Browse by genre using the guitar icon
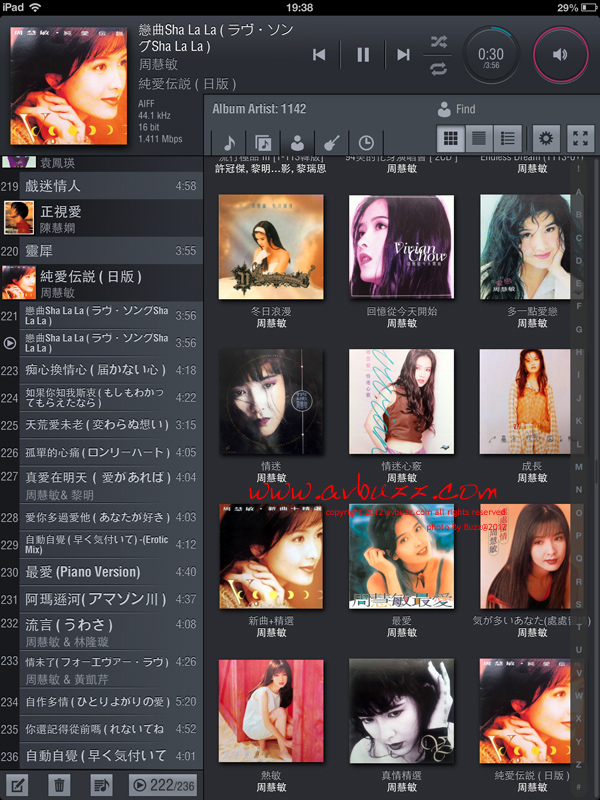The height and width of the screenshot is (800, 600). [330, 142]
